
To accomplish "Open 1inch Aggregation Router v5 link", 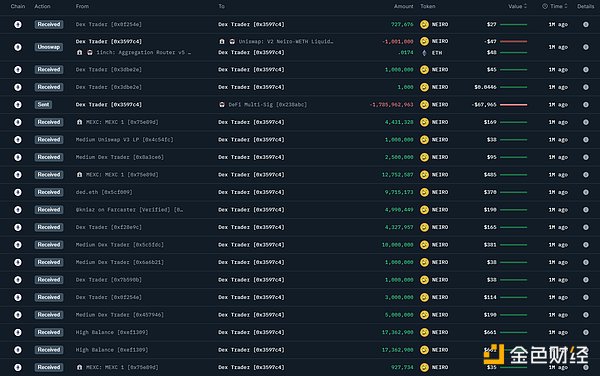I will (143, 52).
